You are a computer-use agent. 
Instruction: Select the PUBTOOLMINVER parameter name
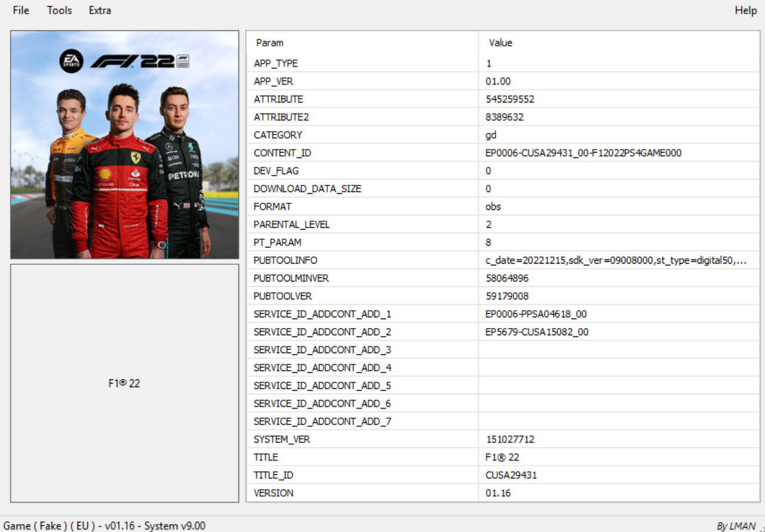[291, 278]
